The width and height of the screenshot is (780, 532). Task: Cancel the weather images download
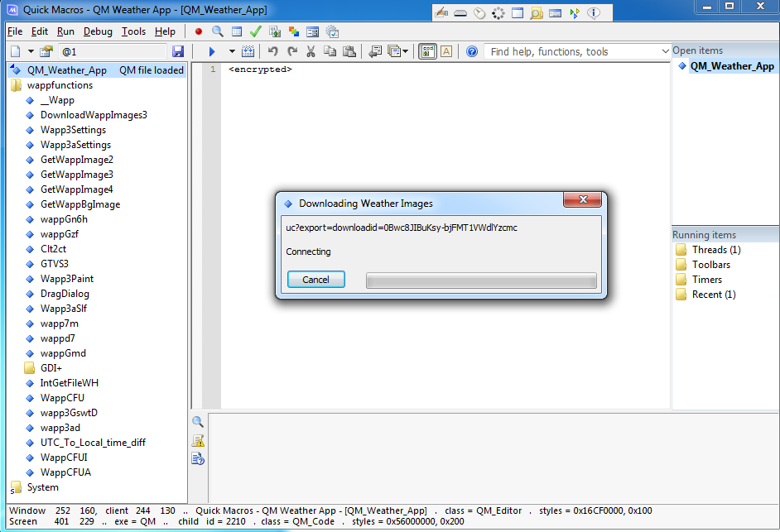tap(315, 280)
